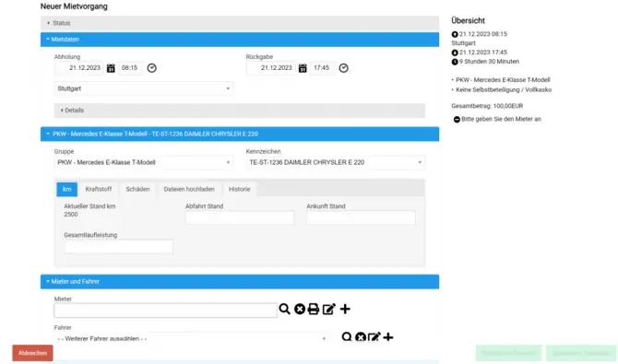Image resolution: width=618 pixels, height=364 pixels.
Task: Open the Dateien hochladen tab
Action: [189, 189]
